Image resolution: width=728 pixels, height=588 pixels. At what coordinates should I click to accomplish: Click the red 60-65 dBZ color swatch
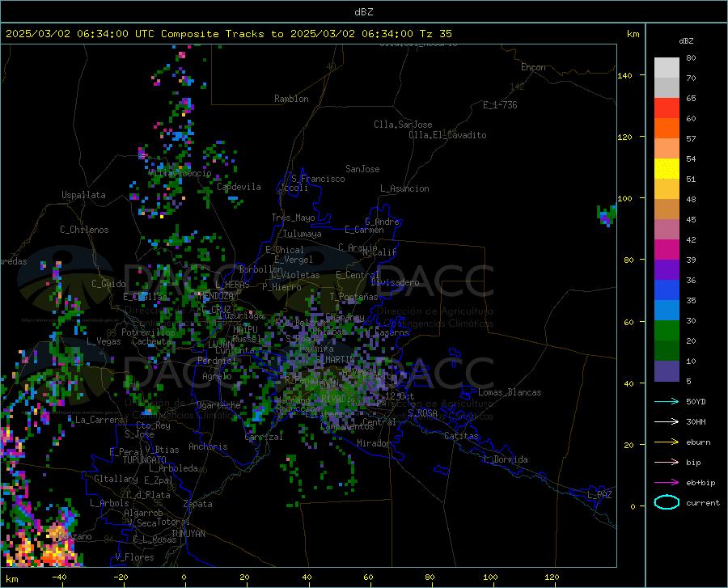click(667, 108)
